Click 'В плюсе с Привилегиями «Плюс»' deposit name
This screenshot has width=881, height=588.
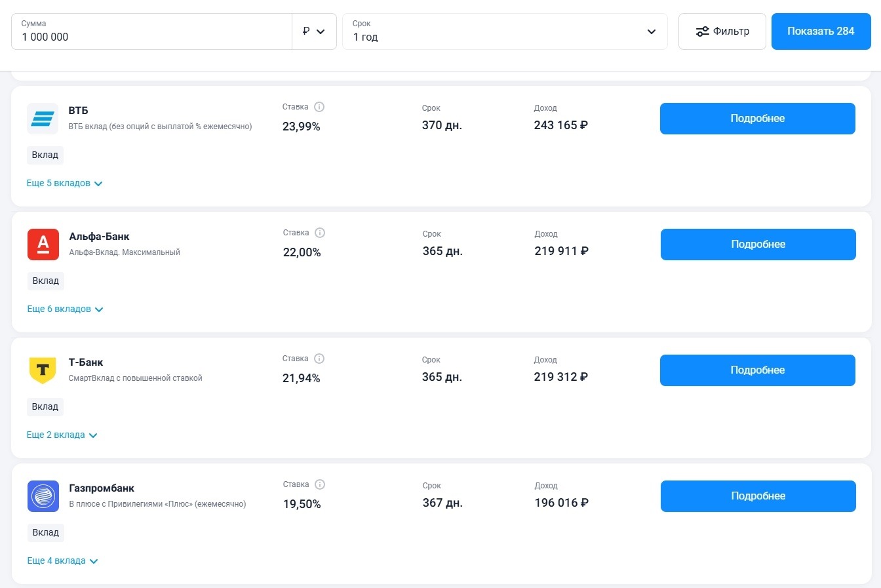coord(158,504)
